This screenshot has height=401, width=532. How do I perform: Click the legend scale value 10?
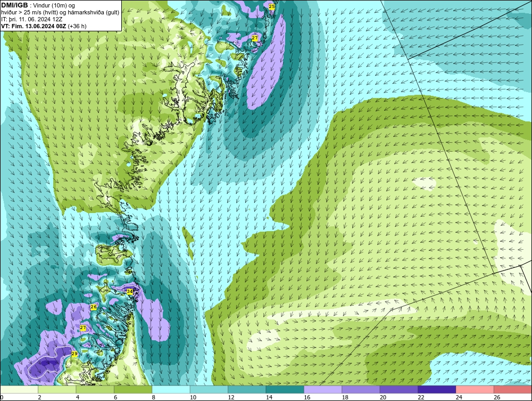click(193, 398)
